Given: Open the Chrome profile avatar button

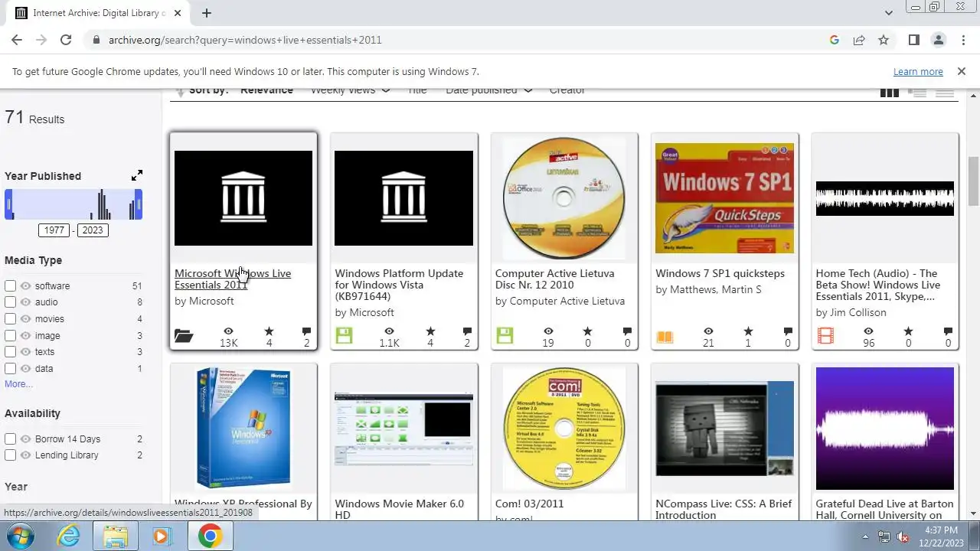Looking at the screenshot, I should click(939, 40).
